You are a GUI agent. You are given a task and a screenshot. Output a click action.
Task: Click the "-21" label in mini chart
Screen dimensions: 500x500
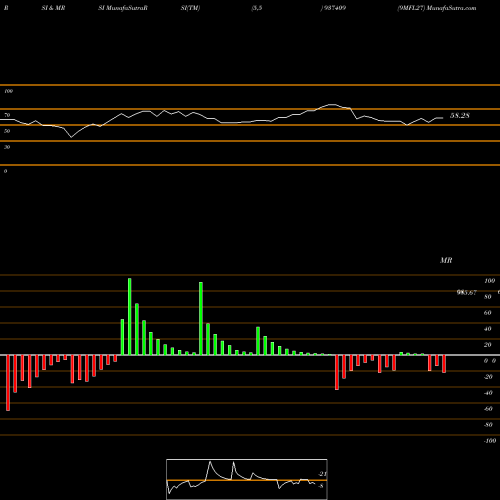coord(323,474)
